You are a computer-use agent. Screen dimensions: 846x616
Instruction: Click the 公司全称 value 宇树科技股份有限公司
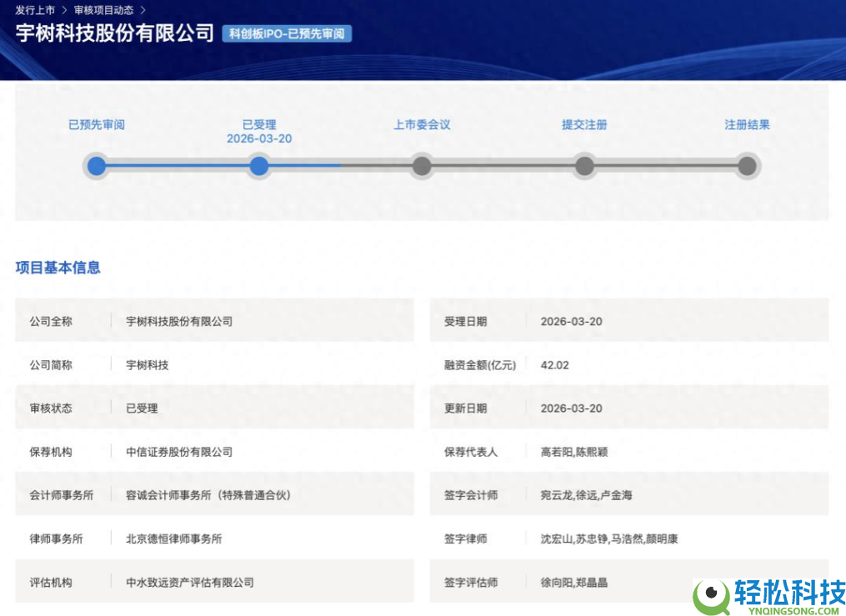tap(179, 322)
